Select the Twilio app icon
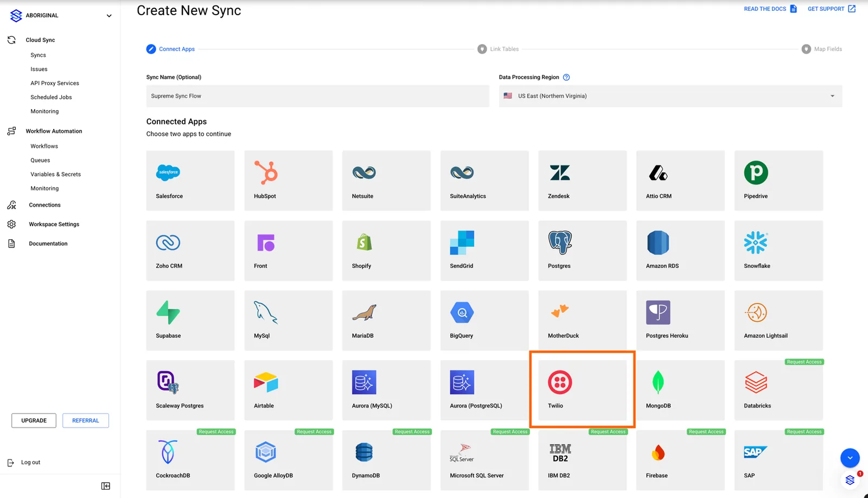 [560, 382]
